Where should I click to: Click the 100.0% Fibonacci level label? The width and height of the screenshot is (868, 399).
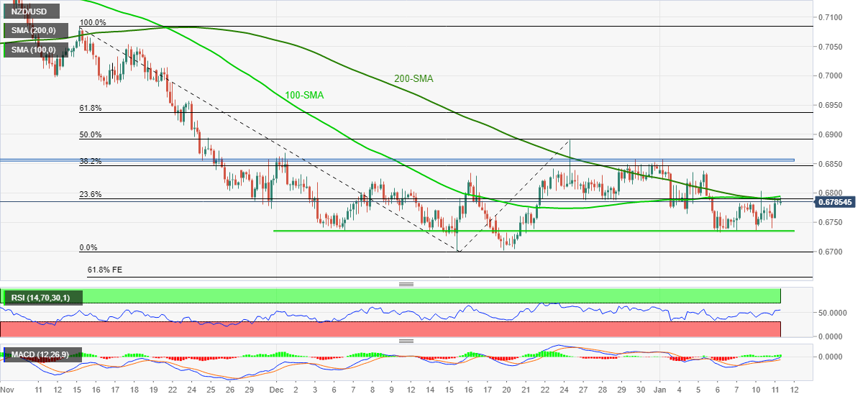[x=92, y=23]
